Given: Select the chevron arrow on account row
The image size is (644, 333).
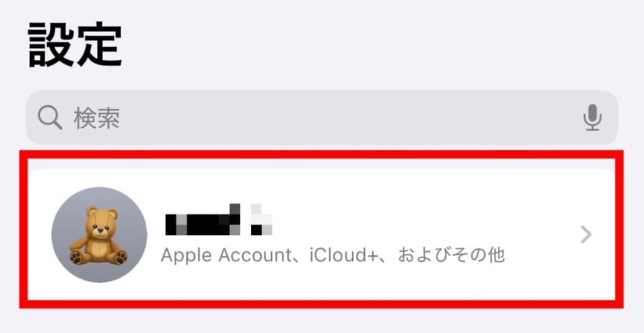Looking at the screenshot, I should click(587, 235).
